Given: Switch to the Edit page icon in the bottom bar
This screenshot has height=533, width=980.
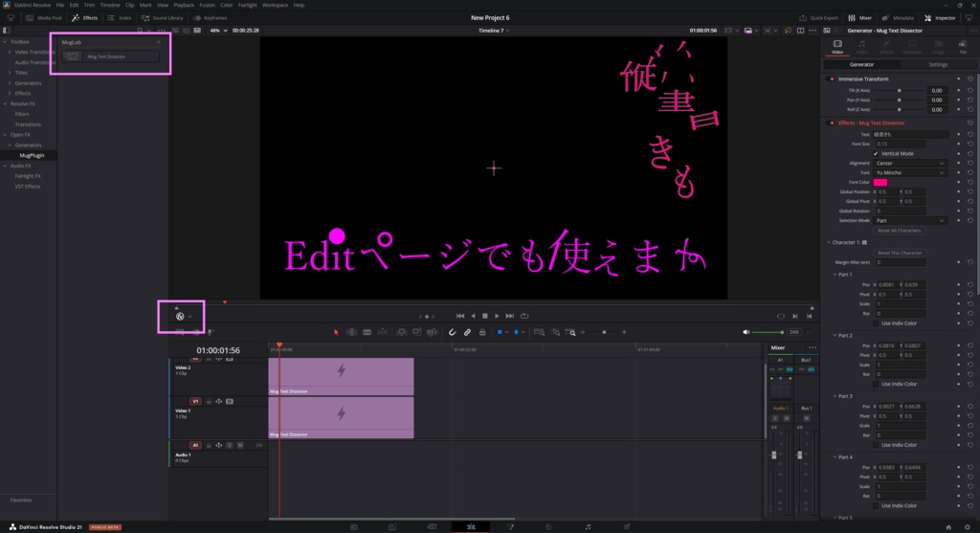Looking at the screenshot, I should click(x=471, y=527).
